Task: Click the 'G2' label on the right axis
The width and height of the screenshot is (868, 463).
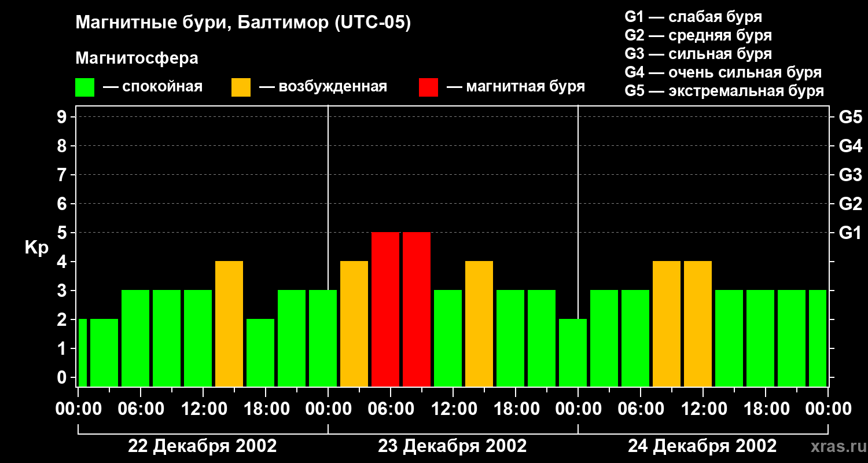Action: (850, 204)
